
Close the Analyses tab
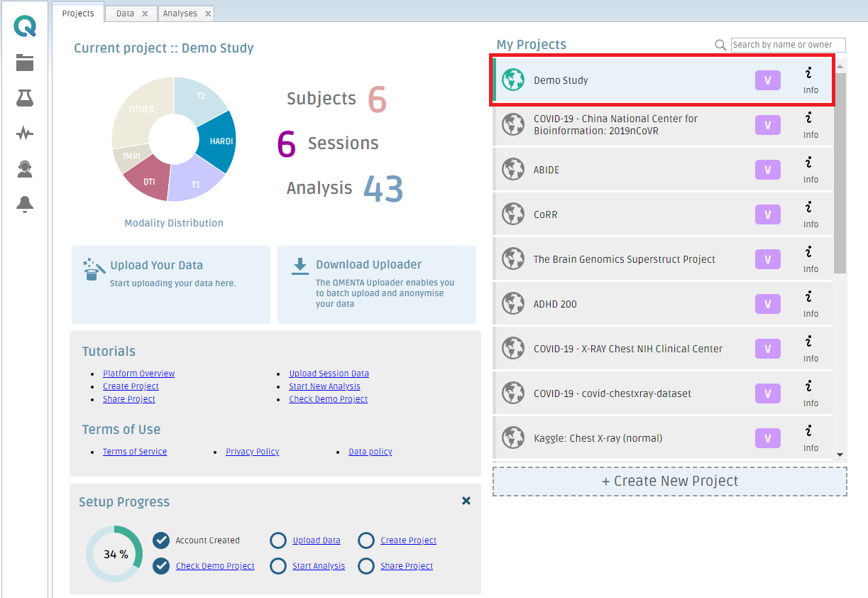coord(207,13)
